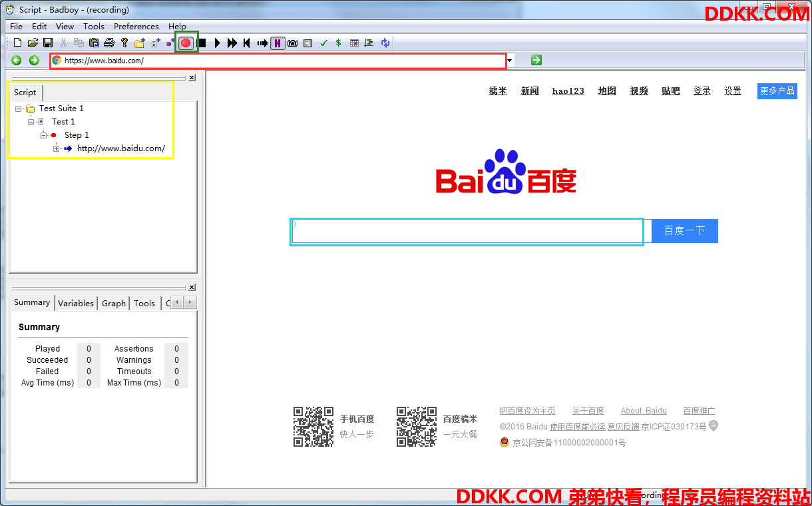The height and width of the screenshot is (506, 812).
Task: Open the address bar history dropdown
Action: 510,61
